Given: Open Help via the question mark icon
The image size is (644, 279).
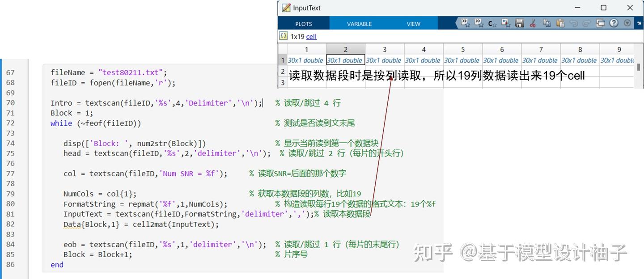Looking at the screenshot, I should [613, 23].
